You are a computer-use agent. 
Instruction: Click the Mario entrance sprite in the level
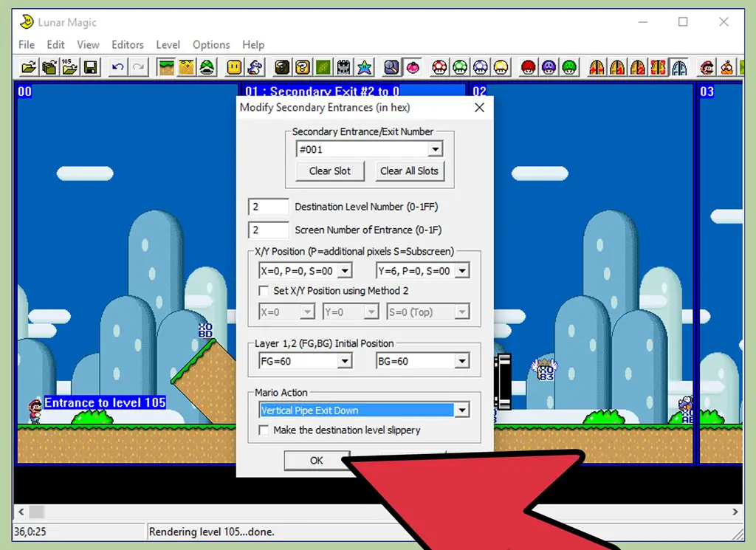pyautogui.click(x=35, y=411)
